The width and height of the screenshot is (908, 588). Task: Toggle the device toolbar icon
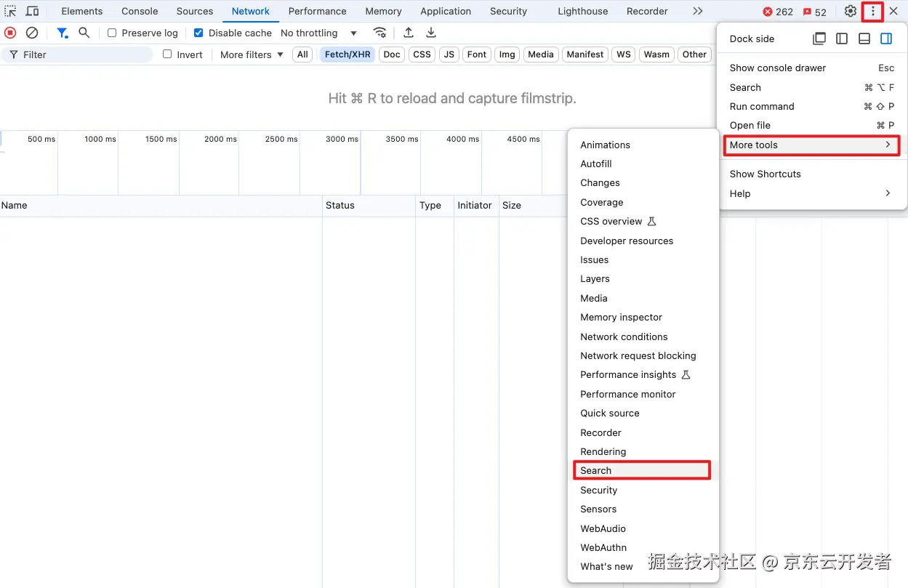(33, 11)
